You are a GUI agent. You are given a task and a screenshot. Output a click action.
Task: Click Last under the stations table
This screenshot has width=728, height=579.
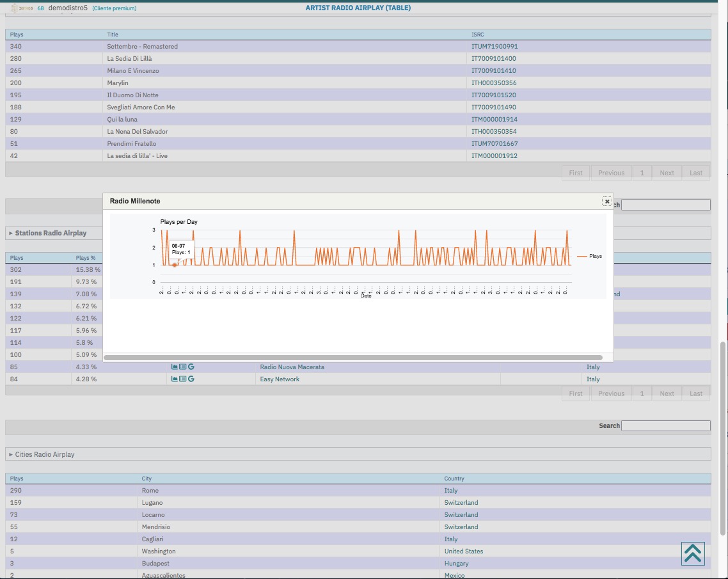coord(696,393)
